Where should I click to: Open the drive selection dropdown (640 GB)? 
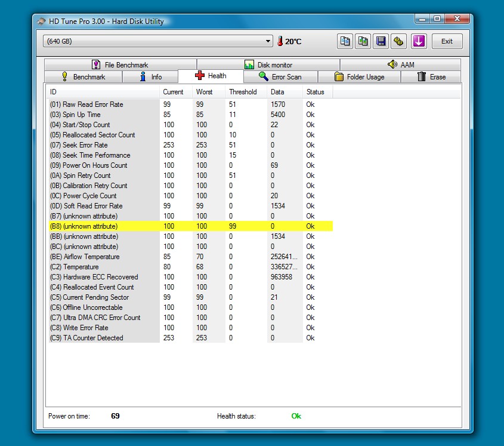tap(158, 41)
